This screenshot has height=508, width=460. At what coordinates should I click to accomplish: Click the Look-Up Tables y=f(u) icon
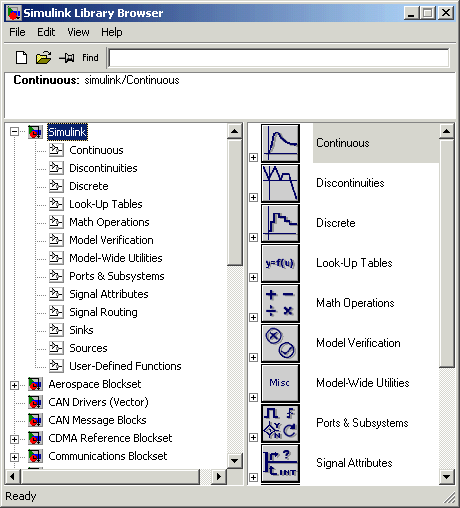point(280,263)
